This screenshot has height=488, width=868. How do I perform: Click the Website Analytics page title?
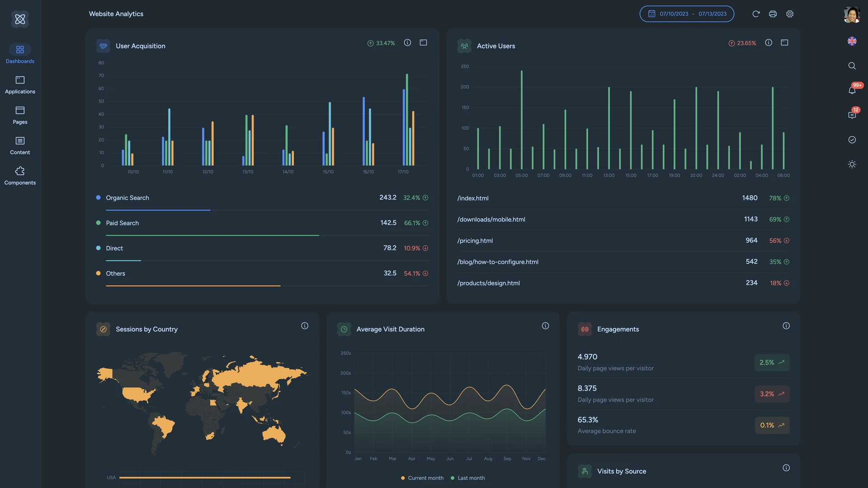pos(116,14)
